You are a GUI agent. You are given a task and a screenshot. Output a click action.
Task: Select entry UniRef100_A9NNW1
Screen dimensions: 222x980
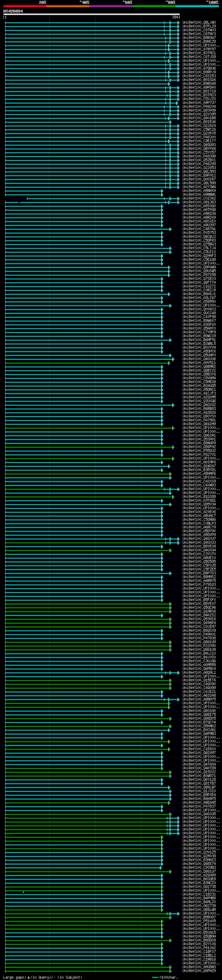click(199, 194)
